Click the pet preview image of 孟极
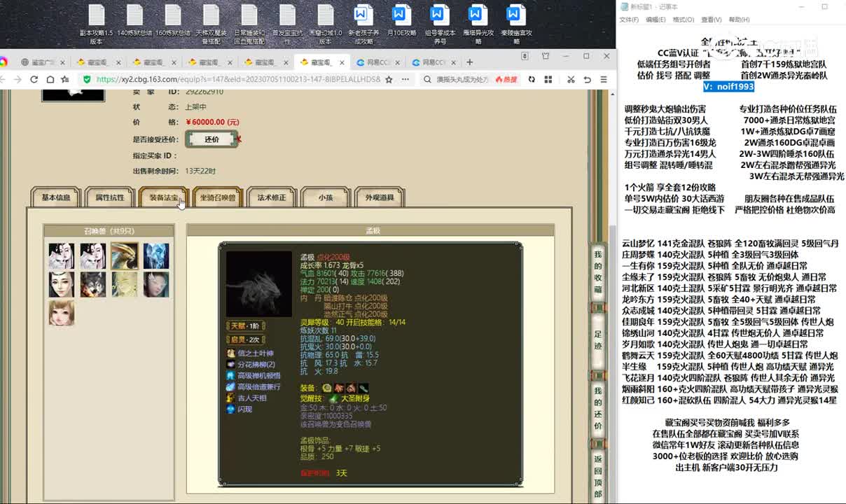 coord(258,283)
